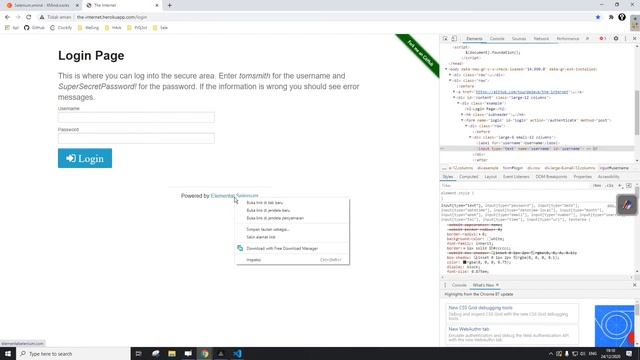Click the red error count indicator in DevTools
This screenshot has height=360, width=640.
(602, 38)
